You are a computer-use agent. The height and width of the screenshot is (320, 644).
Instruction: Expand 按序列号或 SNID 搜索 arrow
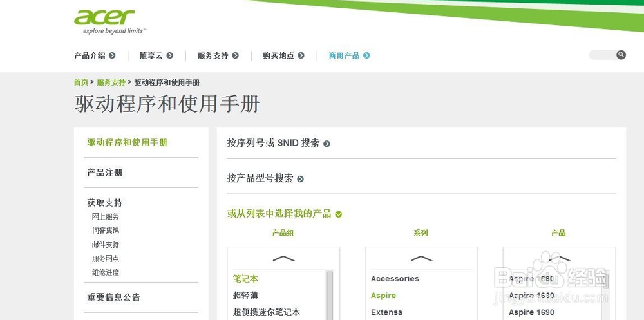coord(327,144)
